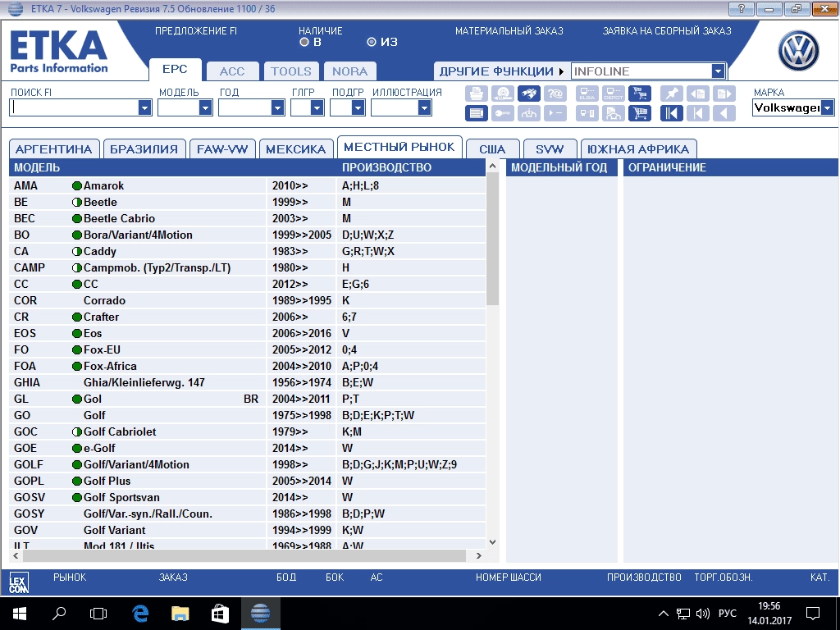
Task: Select the 'ИЗ' availability radio button
Action: pos(372,43)
